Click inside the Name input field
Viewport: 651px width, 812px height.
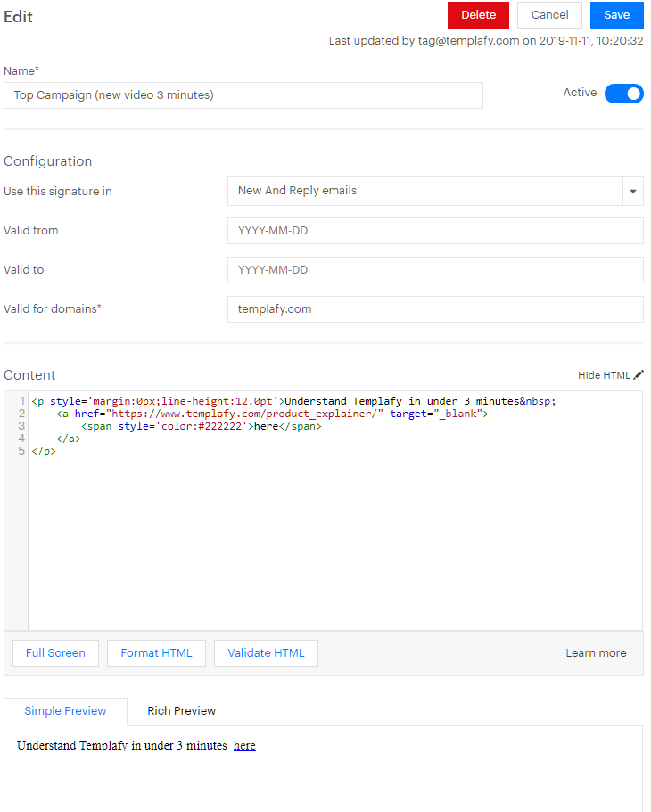point(241,95)
